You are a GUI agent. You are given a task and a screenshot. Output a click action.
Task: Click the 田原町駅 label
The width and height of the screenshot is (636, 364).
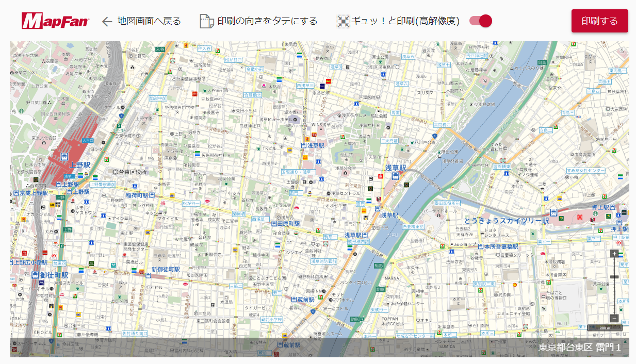click(288, 224)
